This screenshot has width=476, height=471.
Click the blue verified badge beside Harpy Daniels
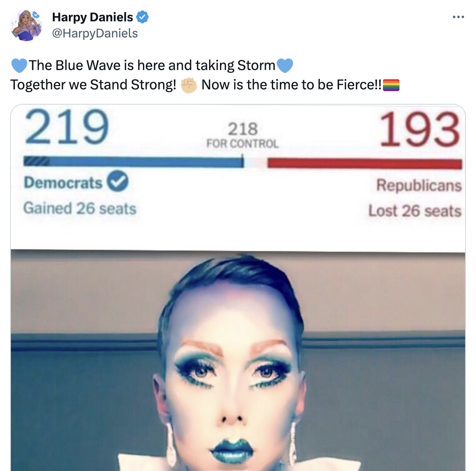coord(142,17)
